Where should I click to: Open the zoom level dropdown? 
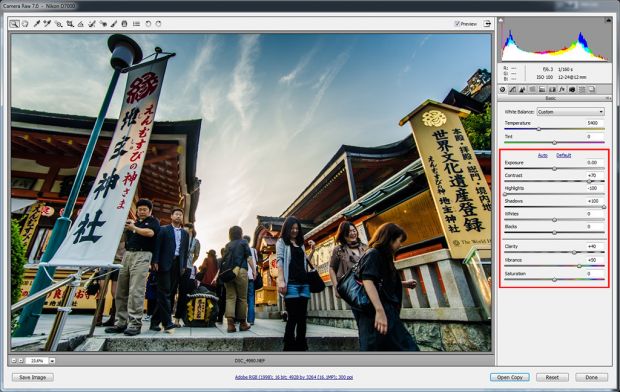point(52,361)
